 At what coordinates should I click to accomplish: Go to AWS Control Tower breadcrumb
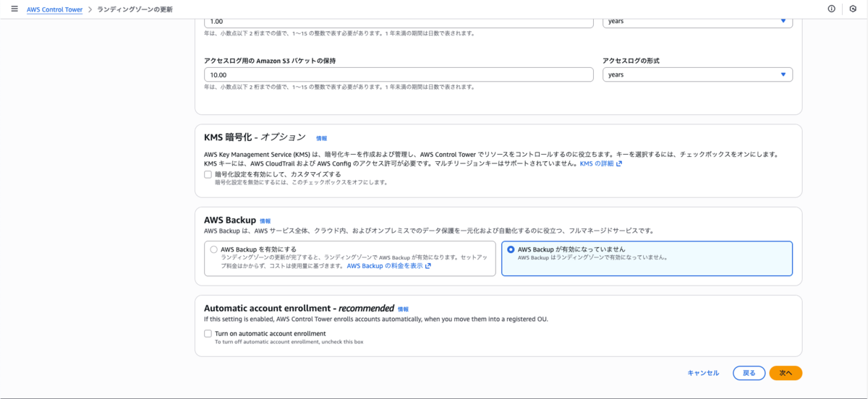click(55, 9)
